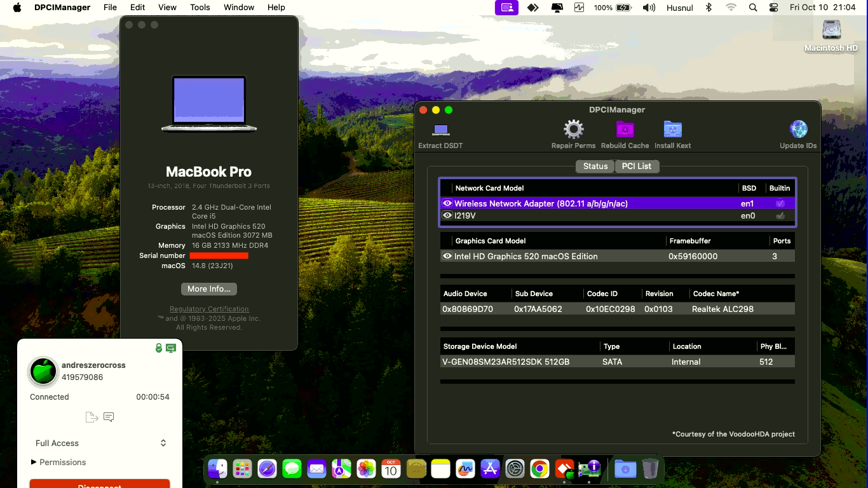Click the Repair Perms gear icon
868x488 pixels.
tap(573, 130)
